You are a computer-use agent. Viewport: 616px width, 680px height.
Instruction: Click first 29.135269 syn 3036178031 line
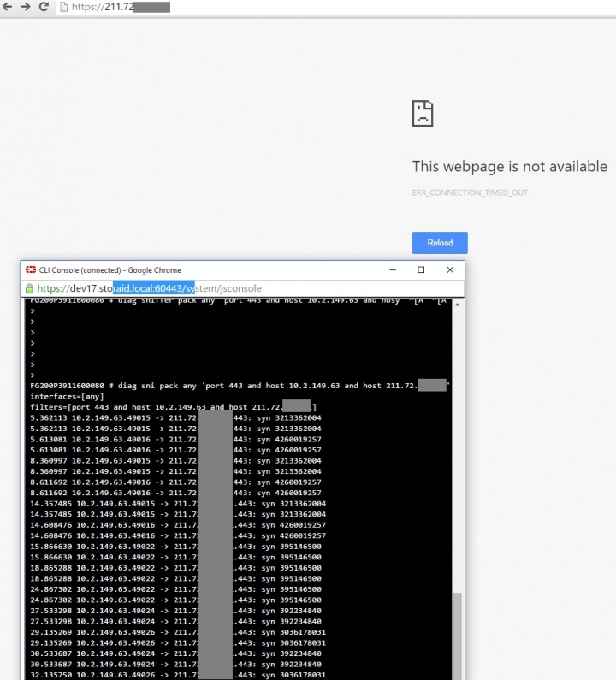click(178, 632)
